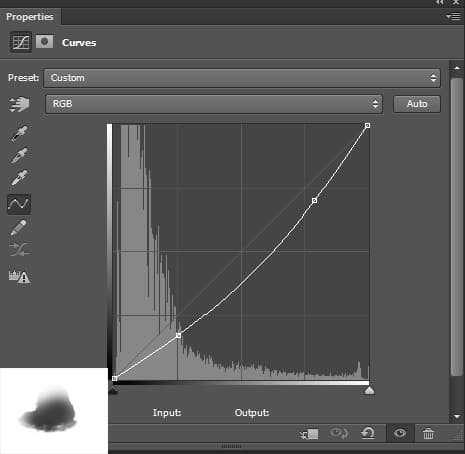Toggle layer visibility eye icon
Image resolution: width=465 pixels, height=454 pixels.
click(400, 433)
